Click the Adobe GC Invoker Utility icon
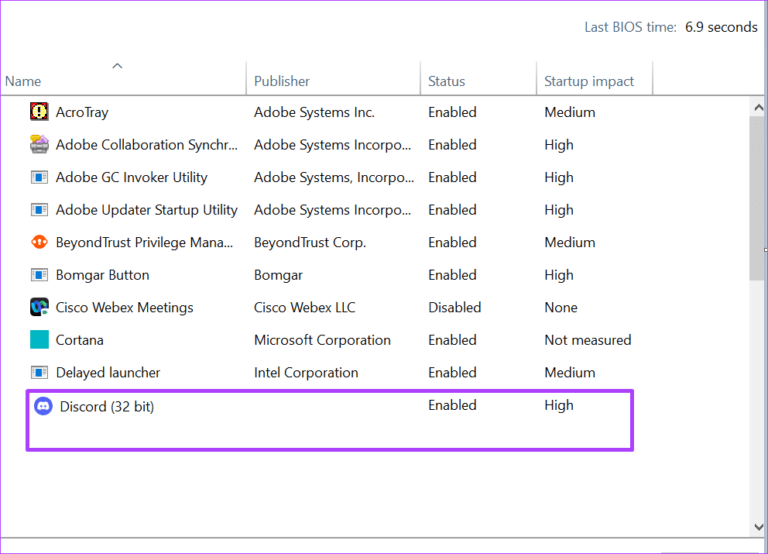The image size is (768, 554). click(39, 177)
